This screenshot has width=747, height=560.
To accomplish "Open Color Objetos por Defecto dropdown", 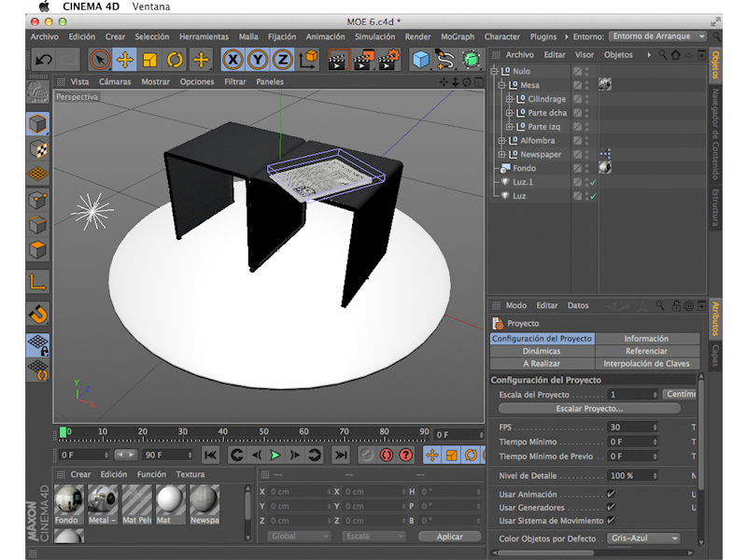I will pos(644,539).
